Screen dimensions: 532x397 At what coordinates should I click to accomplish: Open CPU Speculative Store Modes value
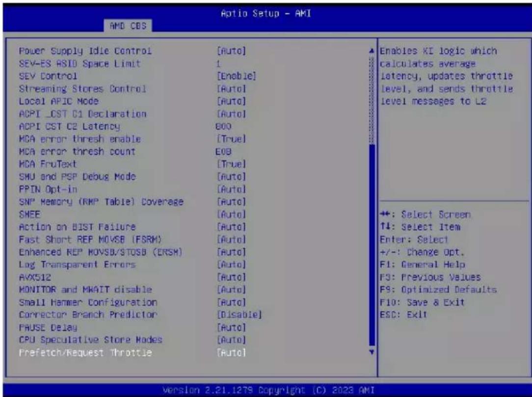231,340
